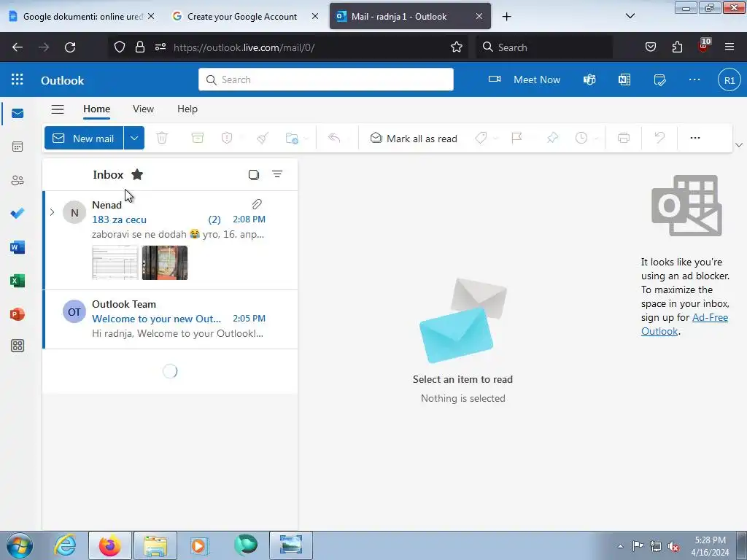Click Meet Now in the header

coord(525,79)
